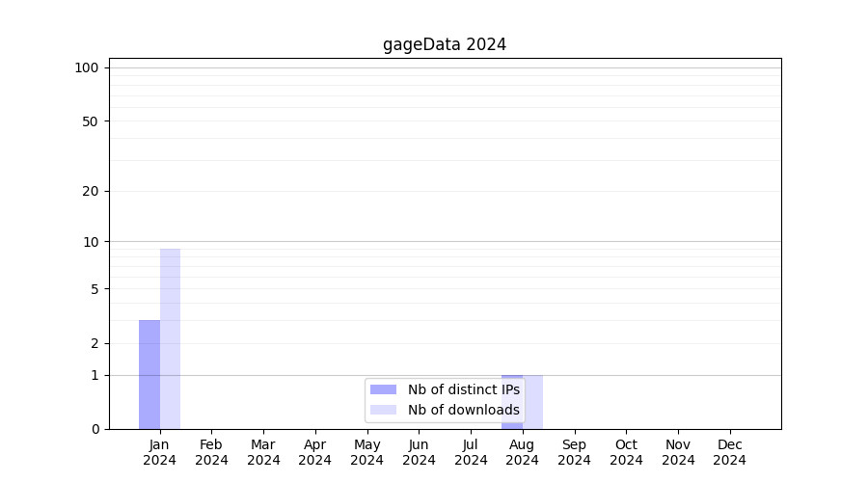Click the light blue Jan downloads bar
This screenshot has width=868, height=482.
click(x=170, y=338)
